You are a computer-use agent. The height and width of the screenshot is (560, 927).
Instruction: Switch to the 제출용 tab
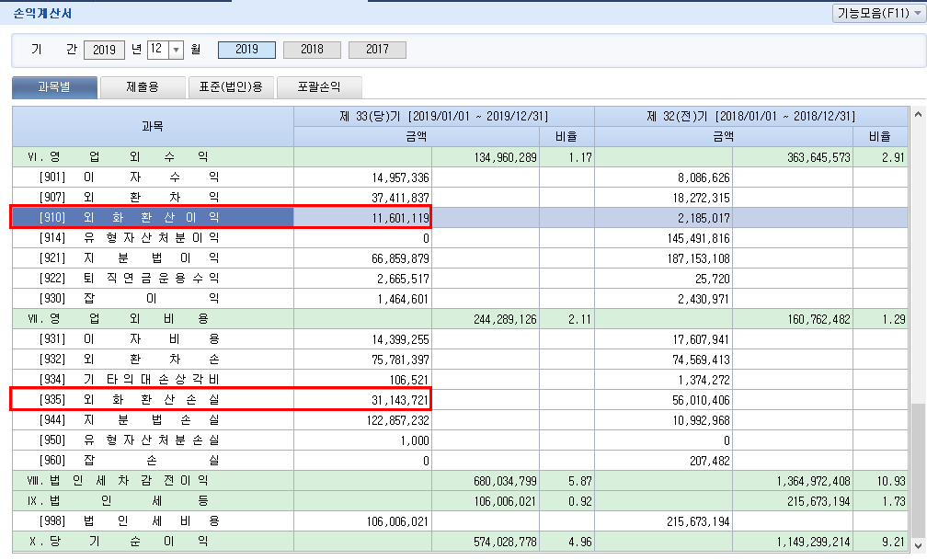pos(143,87)
